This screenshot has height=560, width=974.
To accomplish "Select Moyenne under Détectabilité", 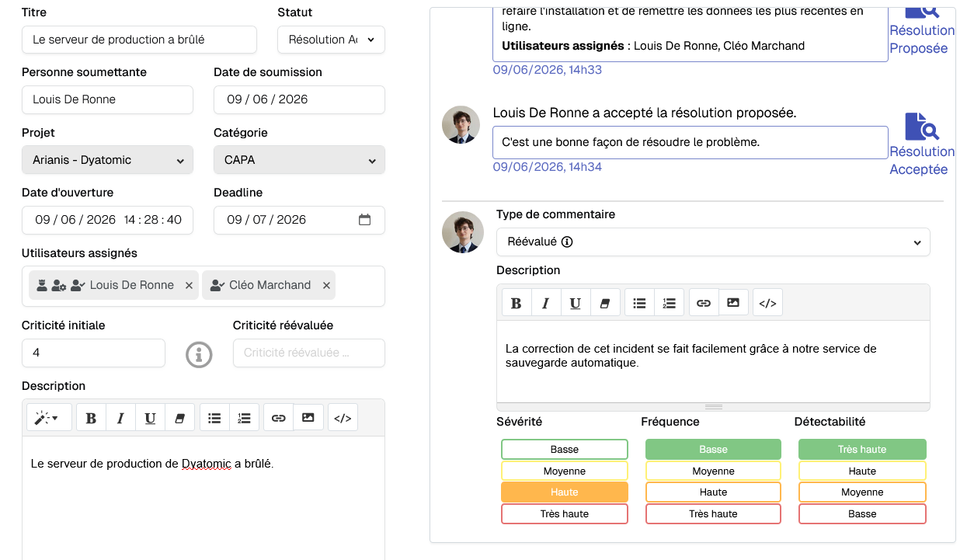I will coord(862,492).
